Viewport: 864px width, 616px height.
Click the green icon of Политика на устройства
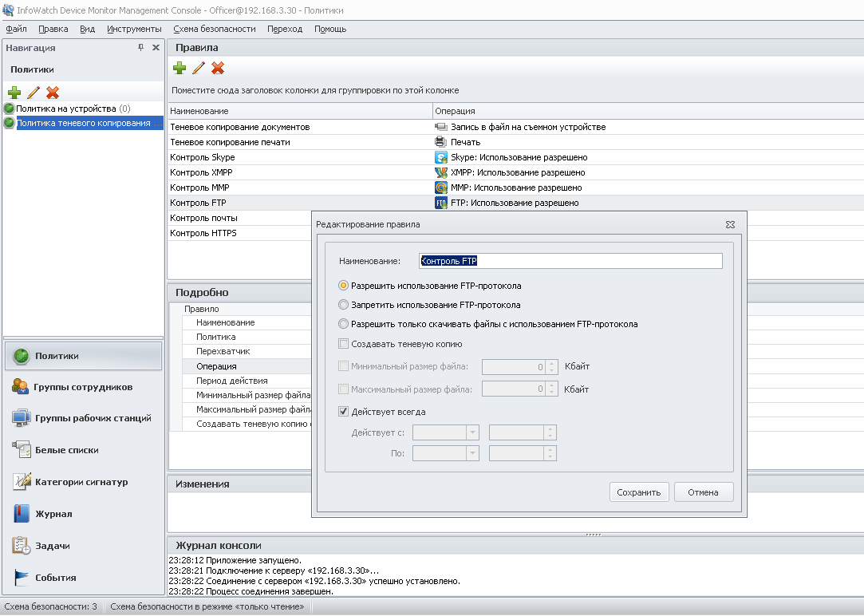pos(9,108)
